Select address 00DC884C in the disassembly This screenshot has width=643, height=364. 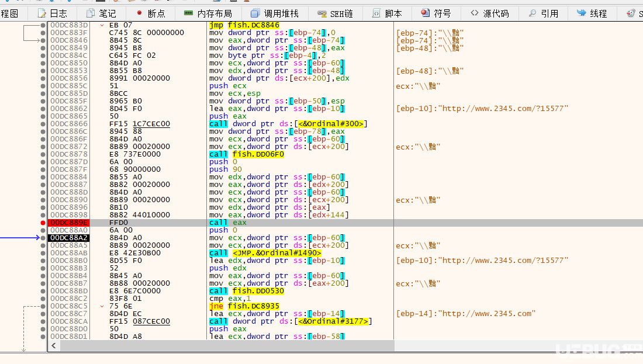[69, 56]
